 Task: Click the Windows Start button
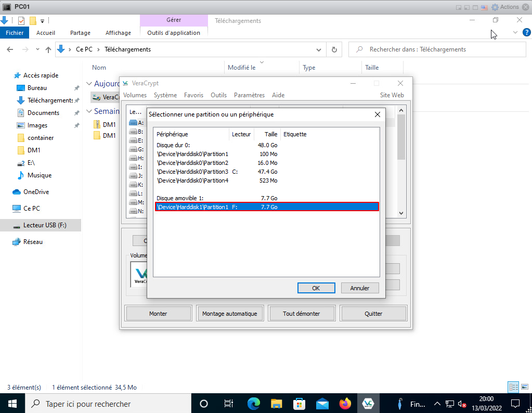(12, 404)
